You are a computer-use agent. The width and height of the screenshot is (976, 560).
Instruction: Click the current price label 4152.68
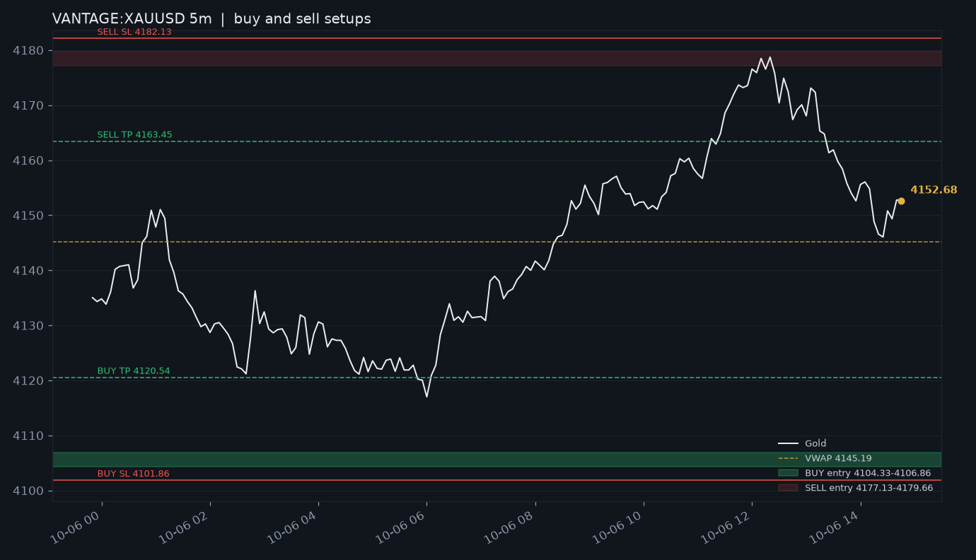[x=934, y=189]
